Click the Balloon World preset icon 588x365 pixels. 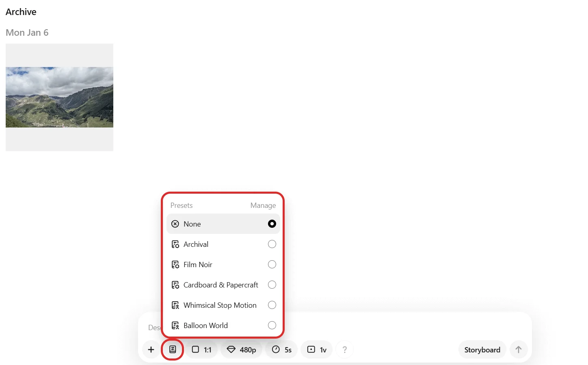click(x=175, y=326)
